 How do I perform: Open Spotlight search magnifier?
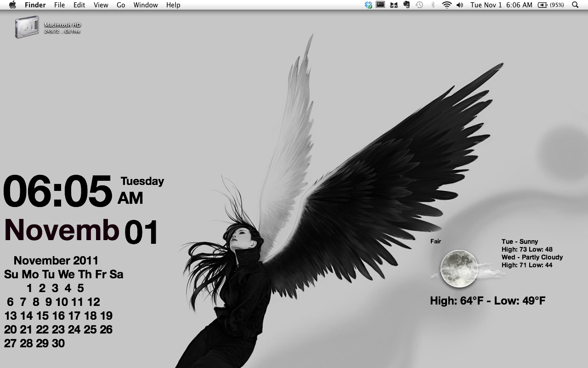click(x=575, y=5)
